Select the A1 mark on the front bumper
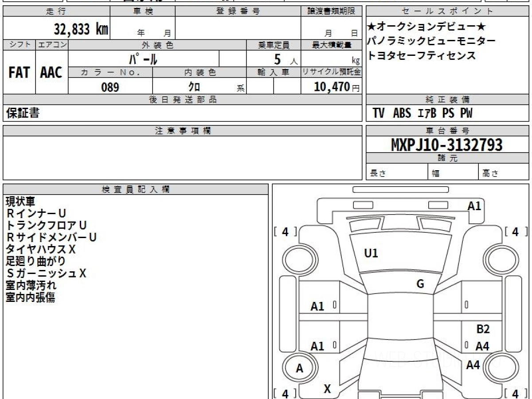Screen dimensions: 532x399 click(474, 206)
